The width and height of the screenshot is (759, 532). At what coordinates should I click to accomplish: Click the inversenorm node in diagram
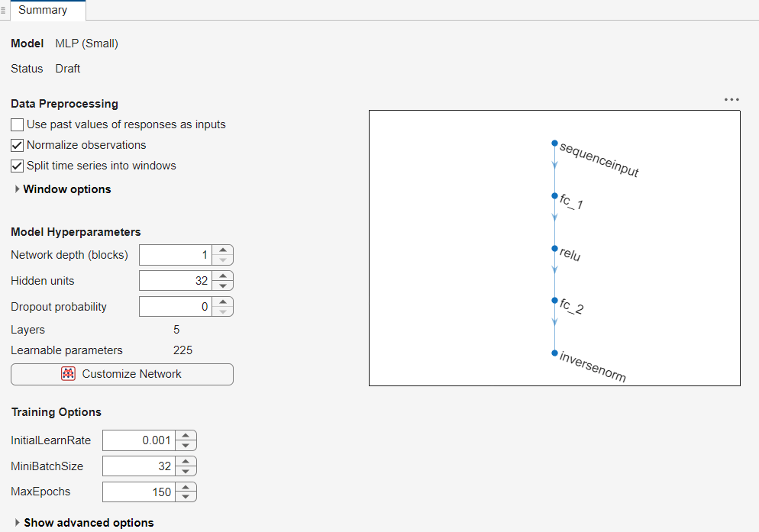tap(555, 353)
